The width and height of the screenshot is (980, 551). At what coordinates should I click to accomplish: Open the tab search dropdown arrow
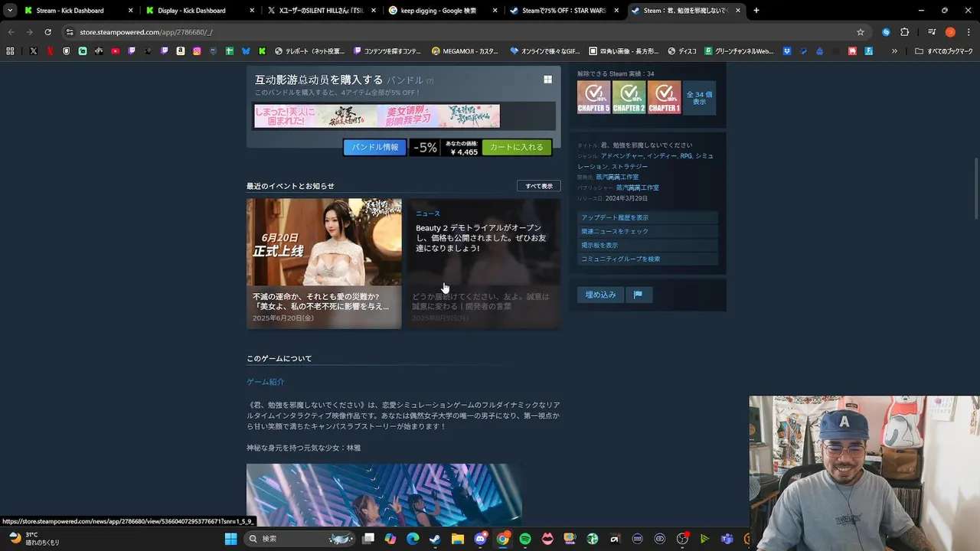[10, 11]
